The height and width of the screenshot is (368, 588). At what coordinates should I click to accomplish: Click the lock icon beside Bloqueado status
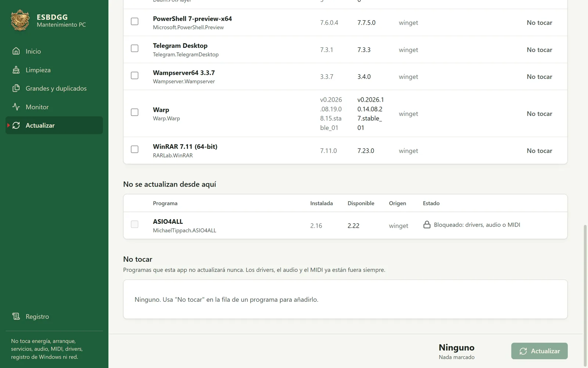(427, 224)
